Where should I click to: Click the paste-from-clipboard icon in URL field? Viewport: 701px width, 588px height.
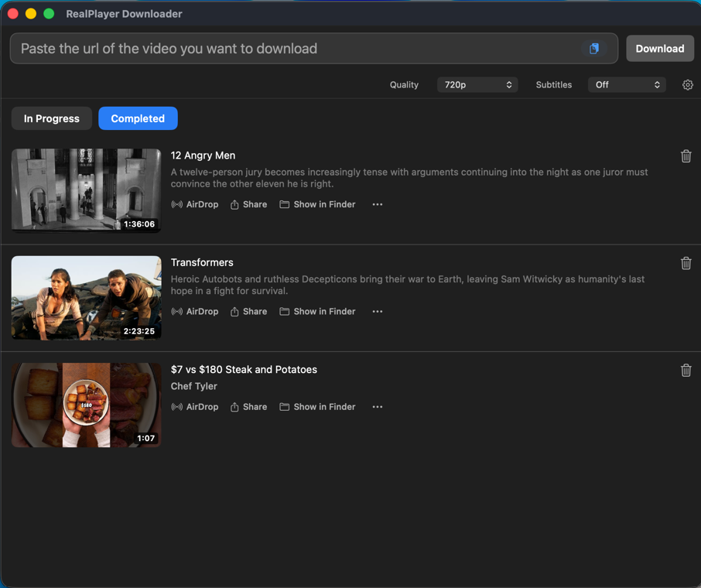click(593, 48)
